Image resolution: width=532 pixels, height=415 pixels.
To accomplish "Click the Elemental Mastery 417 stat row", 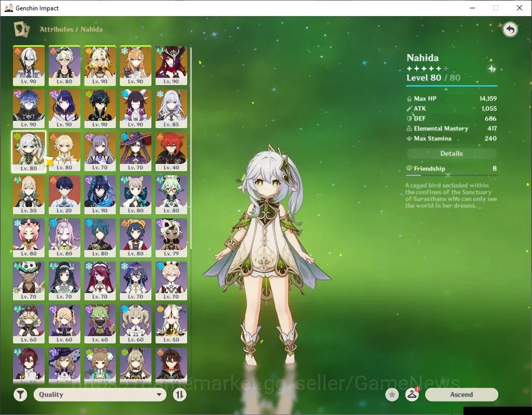I will [x=452, y=129].
